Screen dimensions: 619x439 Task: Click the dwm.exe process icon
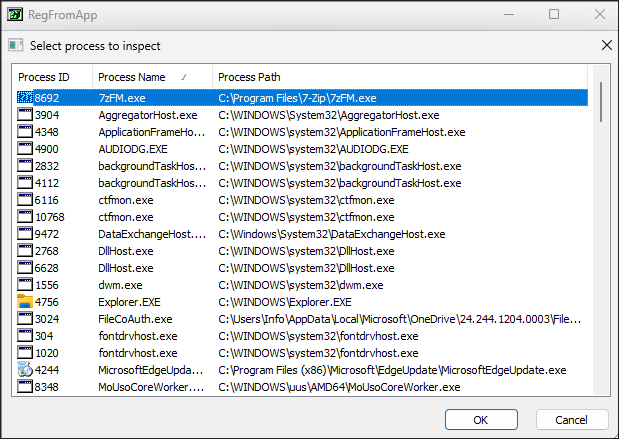coord(25,285)
